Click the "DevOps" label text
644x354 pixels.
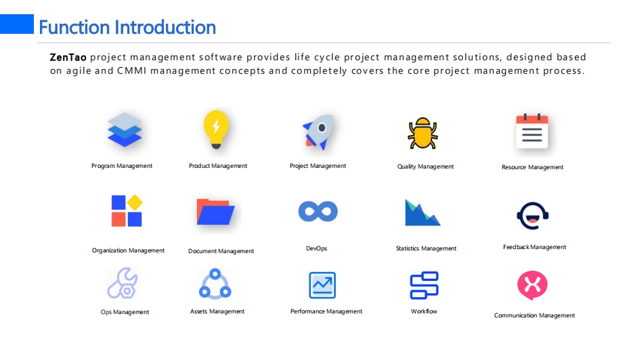point(317,248)
